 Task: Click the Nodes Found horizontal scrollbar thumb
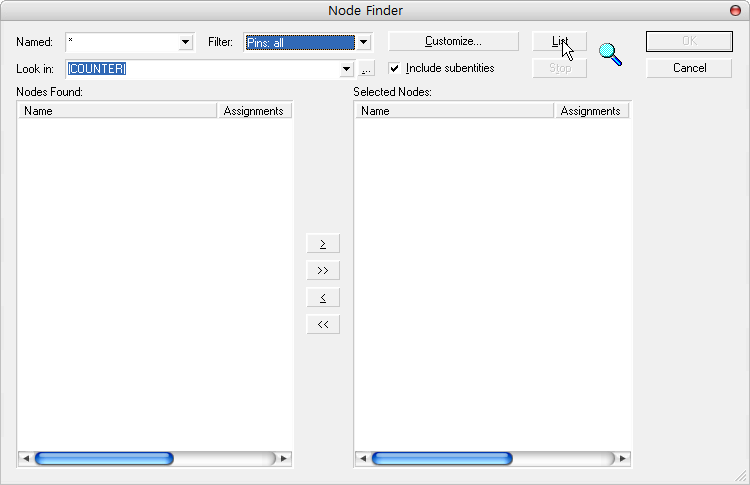coord(104,458)
